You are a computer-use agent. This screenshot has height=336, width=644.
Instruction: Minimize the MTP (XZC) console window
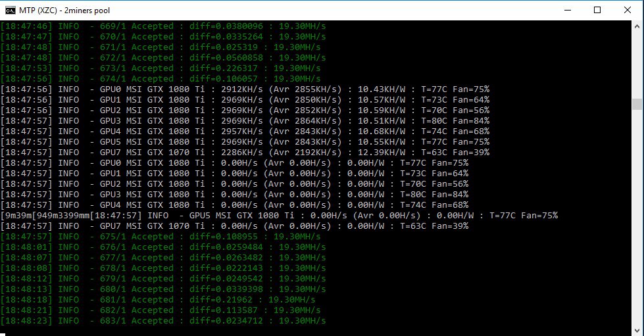click(x=568, y=11)
